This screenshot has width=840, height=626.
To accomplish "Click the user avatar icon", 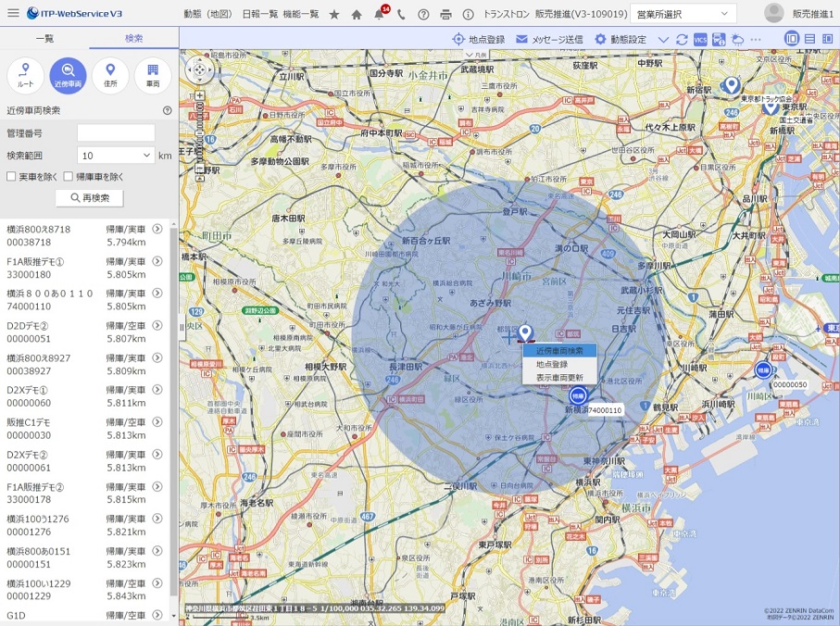I will tap(773, 13).
